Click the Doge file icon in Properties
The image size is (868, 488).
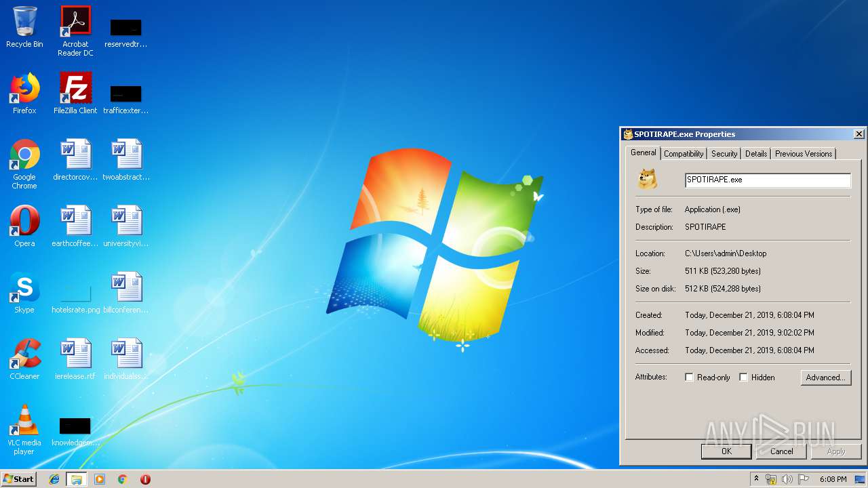pyautogui.click(x=647, y=179)
